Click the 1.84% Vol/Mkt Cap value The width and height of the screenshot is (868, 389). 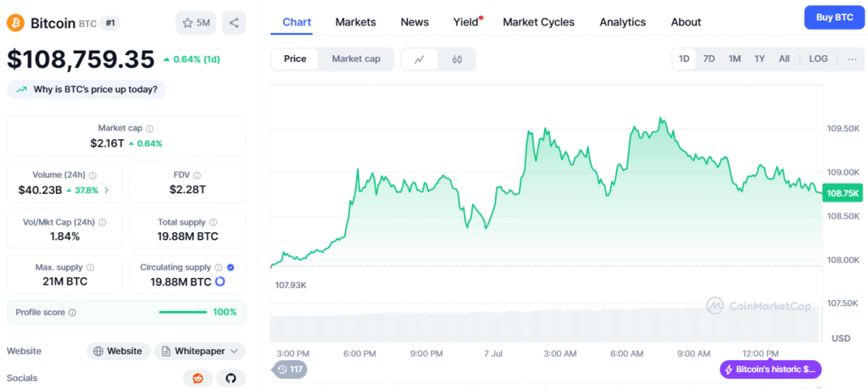tap(64, 236)
